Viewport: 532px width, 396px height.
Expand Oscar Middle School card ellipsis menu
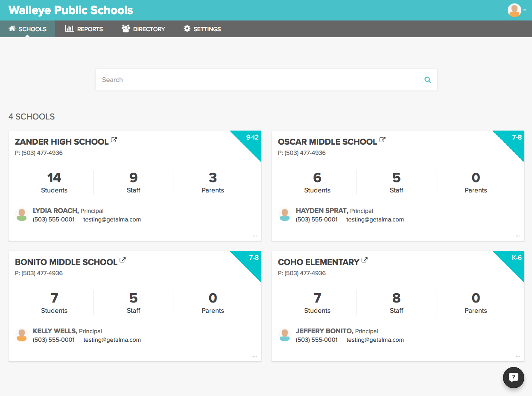pyautogui.click(x=517, y=236)
